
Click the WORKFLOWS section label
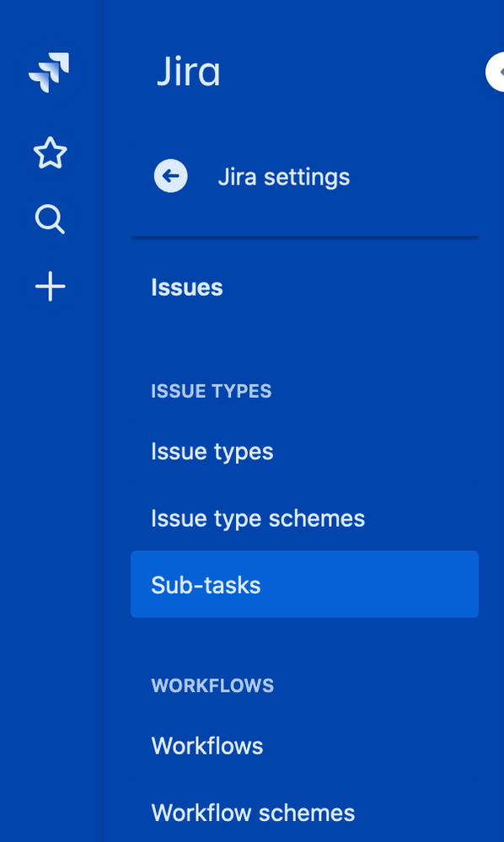pyautogui.click(x=212, y=686)
